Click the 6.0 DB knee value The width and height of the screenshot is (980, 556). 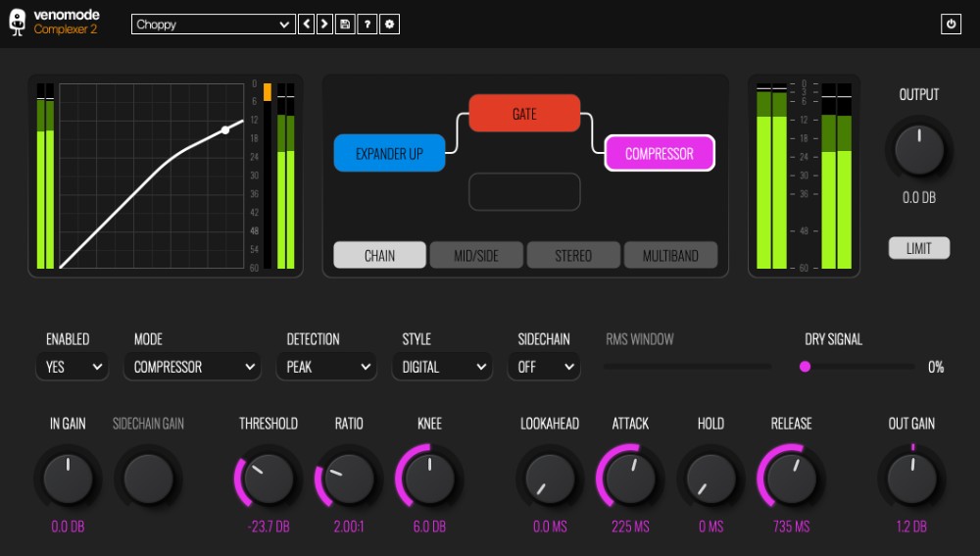(x=429, y=527)
